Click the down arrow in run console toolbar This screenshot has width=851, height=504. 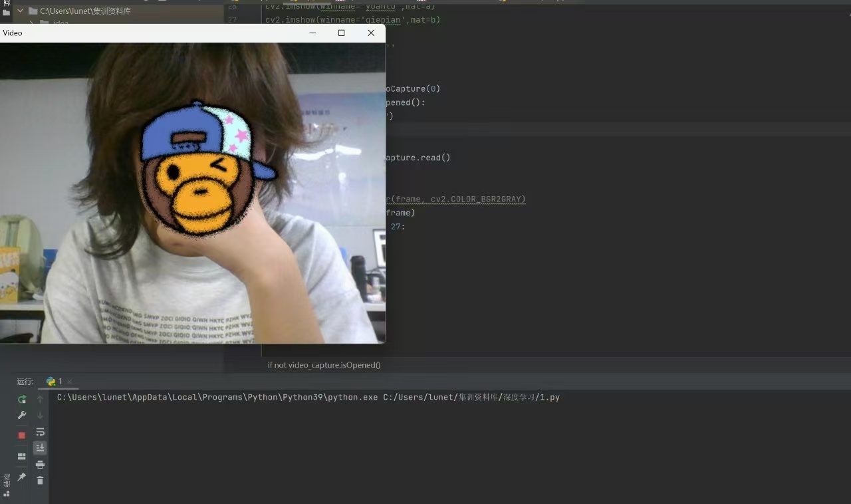click(40, 416)
